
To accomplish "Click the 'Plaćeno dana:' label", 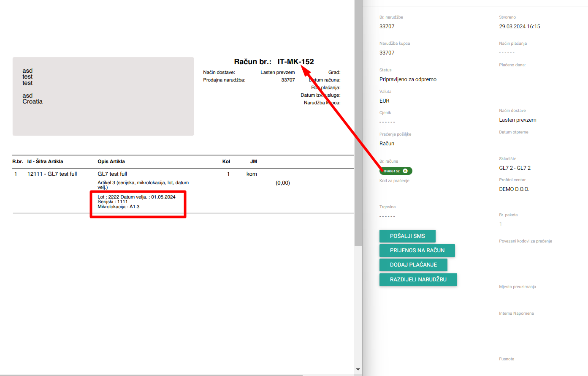I will (x=512, y=65).
